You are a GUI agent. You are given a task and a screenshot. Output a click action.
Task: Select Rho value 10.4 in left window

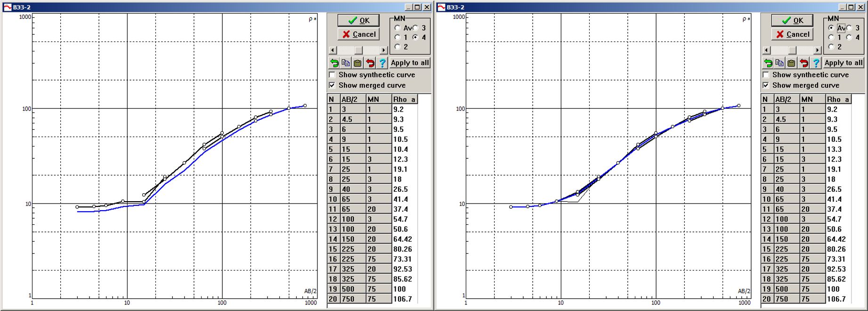[x=405, y=149]
